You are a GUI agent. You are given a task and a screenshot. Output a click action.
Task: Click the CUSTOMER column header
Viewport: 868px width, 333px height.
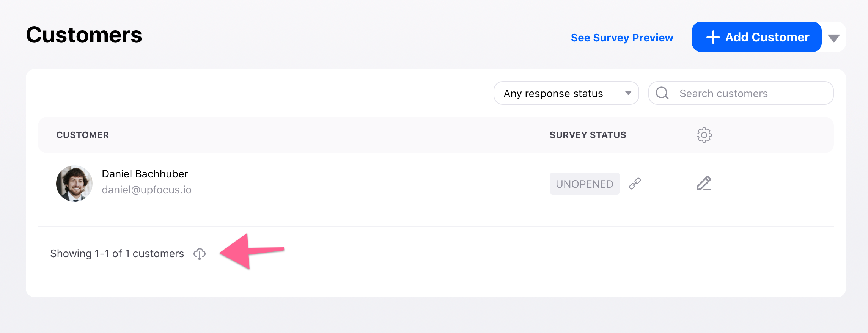(83, 135)
